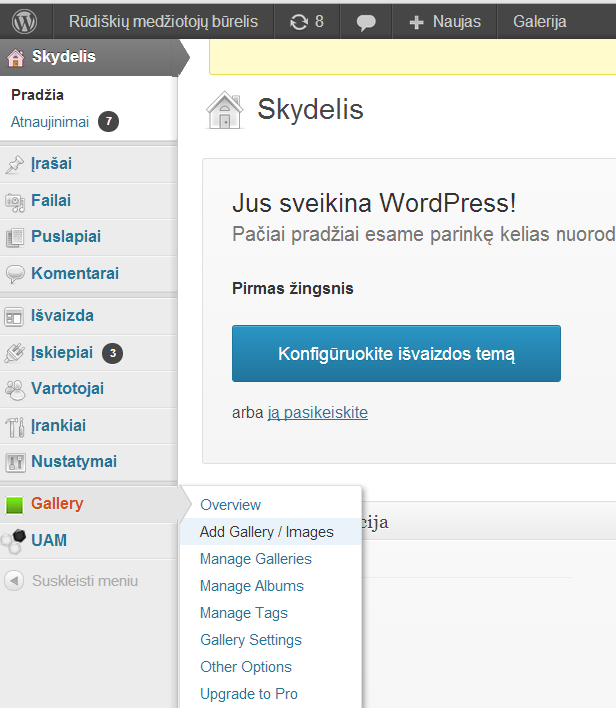Click the settings sliders icon beside Nustatymai

pos(15,462)
